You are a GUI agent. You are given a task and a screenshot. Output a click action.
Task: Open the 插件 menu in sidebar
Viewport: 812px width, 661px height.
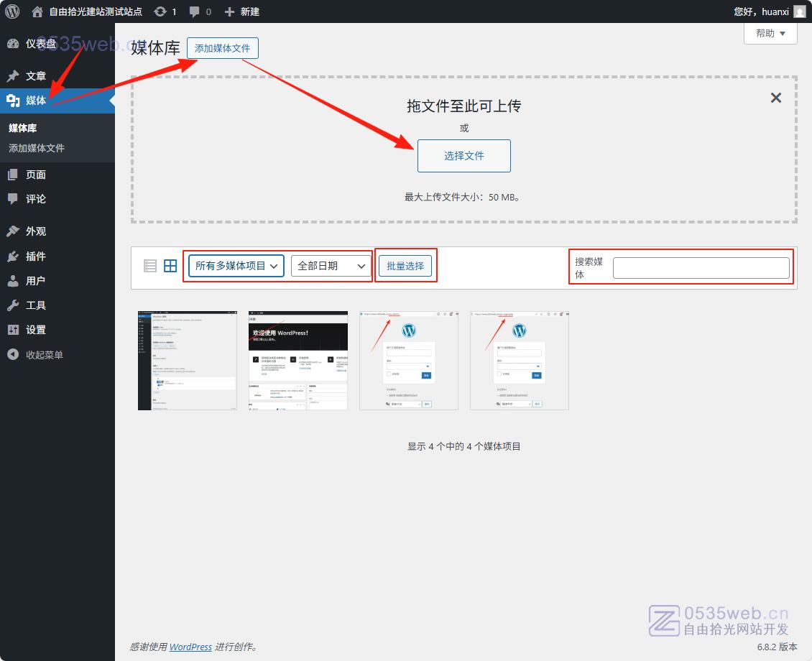(35, 256)
